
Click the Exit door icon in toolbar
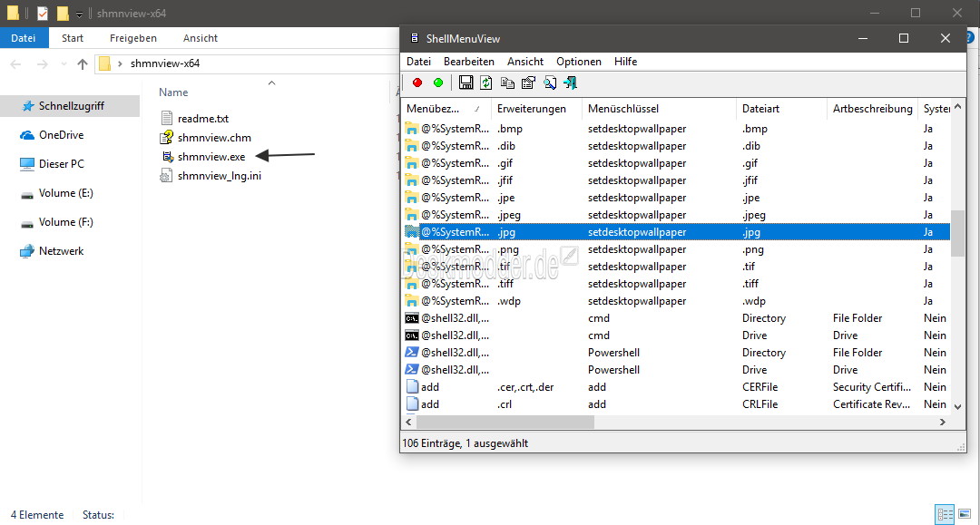570,83
